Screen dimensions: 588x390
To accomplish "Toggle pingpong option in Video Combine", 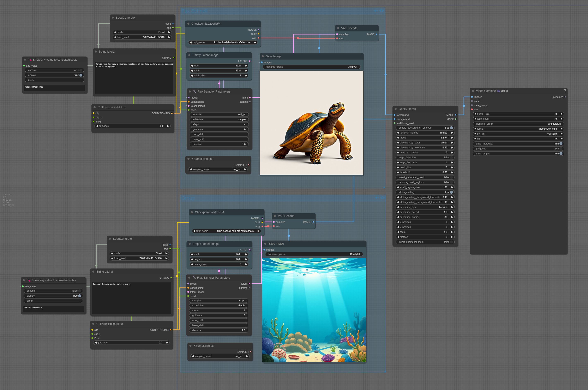I will point(561,148).
